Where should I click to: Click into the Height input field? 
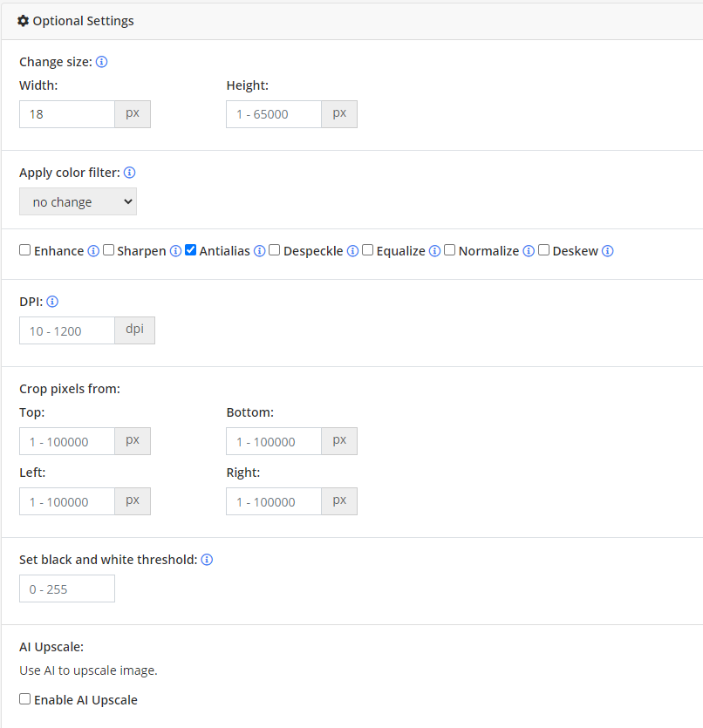click(x=274, y=114)
